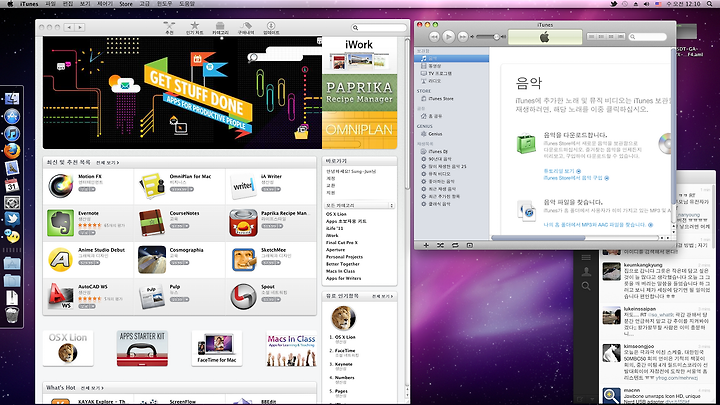
Task: Open the Paprika Recipe Manager promo tile
Action: (x=360, y=93)
